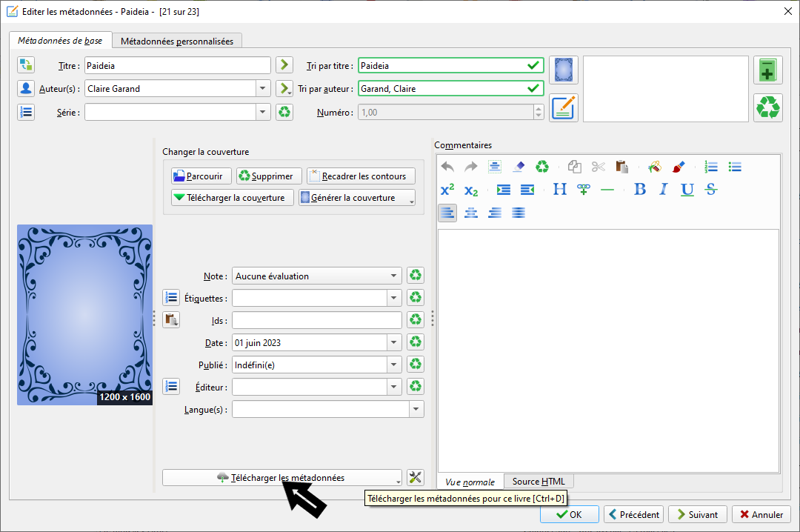Toggle italic formatting

click(x=663, y=190)
